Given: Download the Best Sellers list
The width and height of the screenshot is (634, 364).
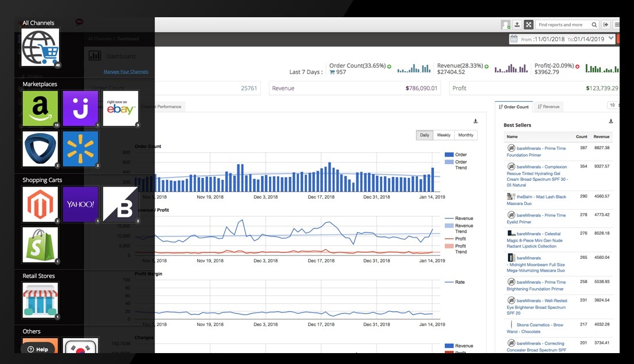Looking at the screenshot, I should (611, 121).
